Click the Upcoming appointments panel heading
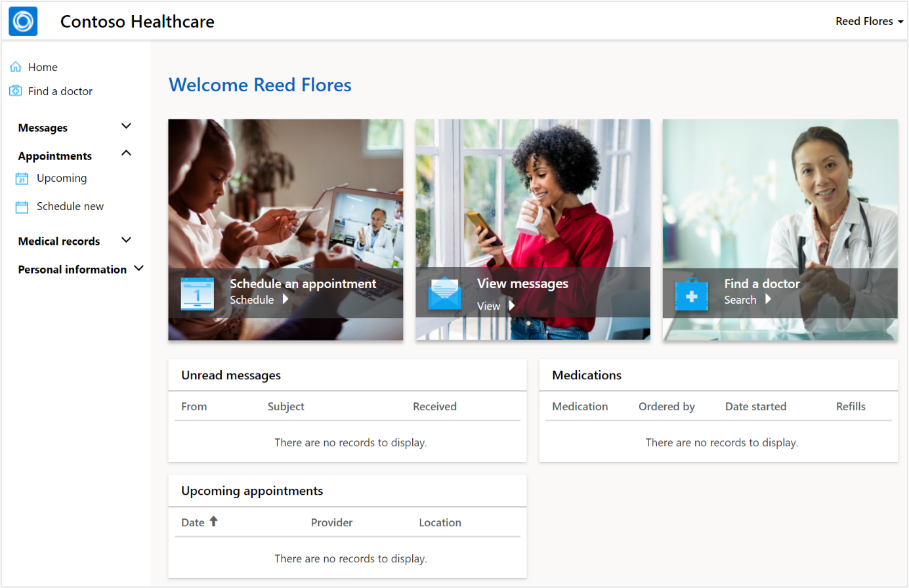This screenshot has height=588, width=909. tap(252, 492)
